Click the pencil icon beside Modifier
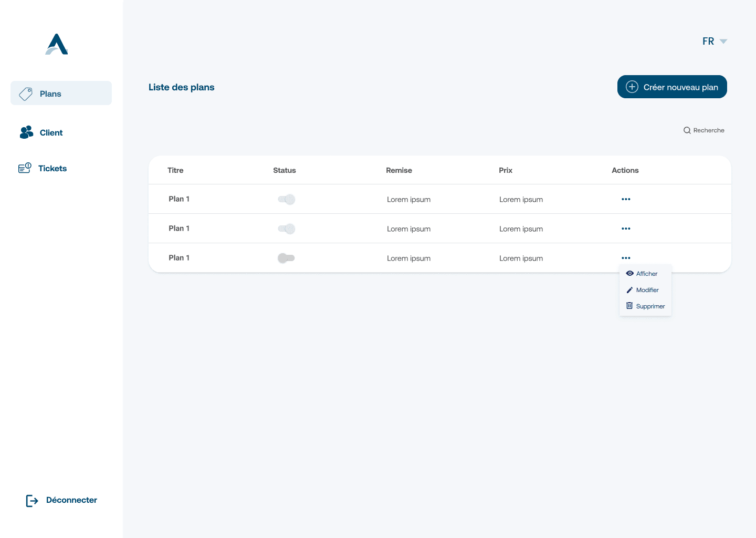Screen dimensions: 756x538 629,290
